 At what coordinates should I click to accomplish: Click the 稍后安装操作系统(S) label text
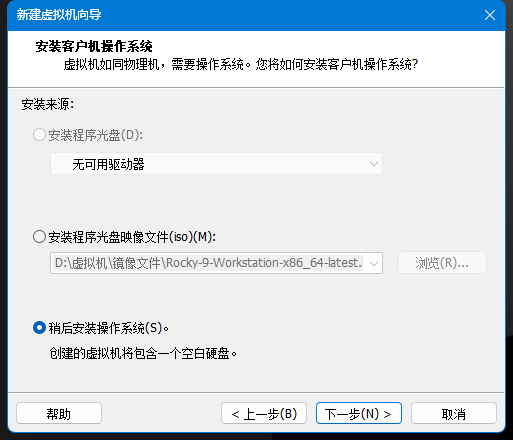coord(109,328)
